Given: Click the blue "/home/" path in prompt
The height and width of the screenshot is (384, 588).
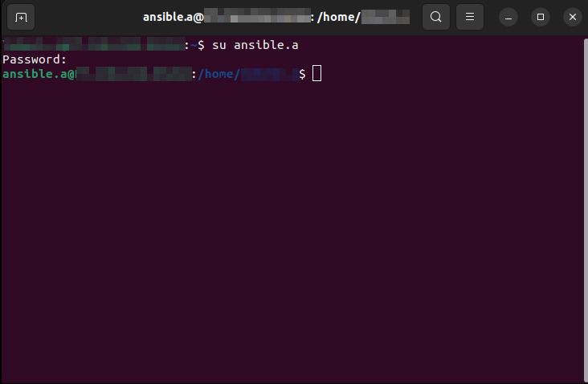Looking at the screenshot, I should [x=218, y=74].
